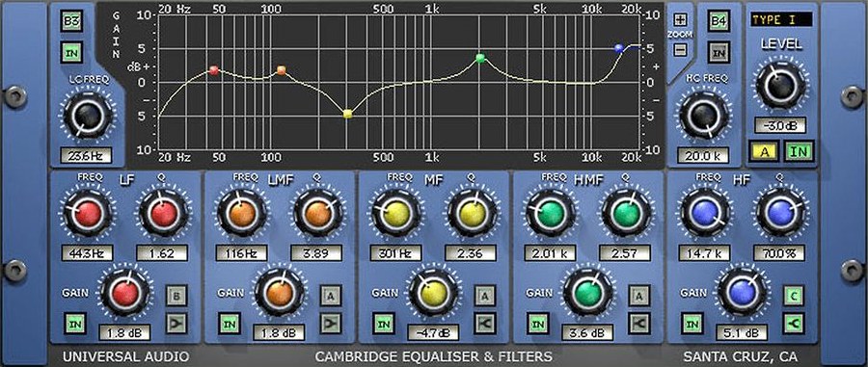The height and width of the screenshot is (367, 868).
Task: Click the 301 Hz MF frequency value
Action: click(x=395, y=253)
